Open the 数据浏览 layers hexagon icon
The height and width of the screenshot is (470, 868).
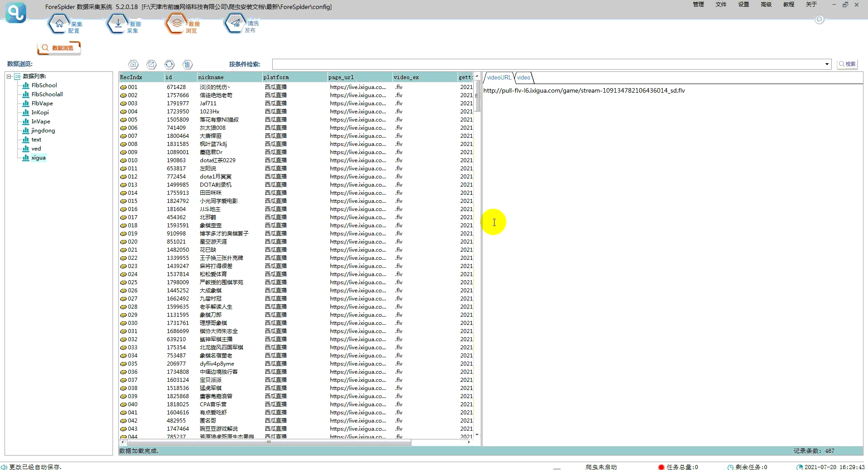click(x=177, y=24)
